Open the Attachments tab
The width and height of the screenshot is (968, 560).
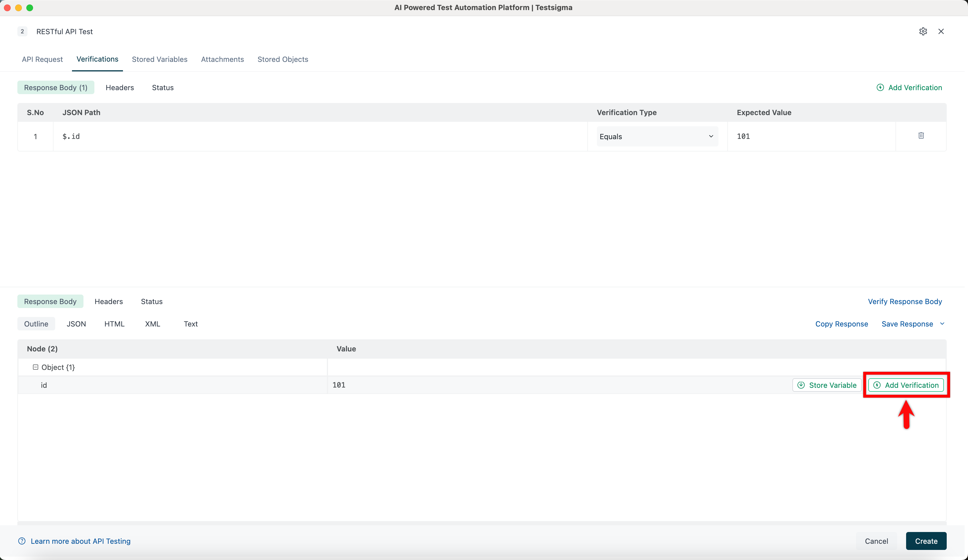click(222, 59)
